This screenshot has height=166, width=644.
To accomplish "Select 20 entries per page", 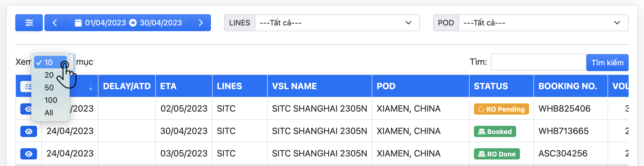I will point(49,75).
